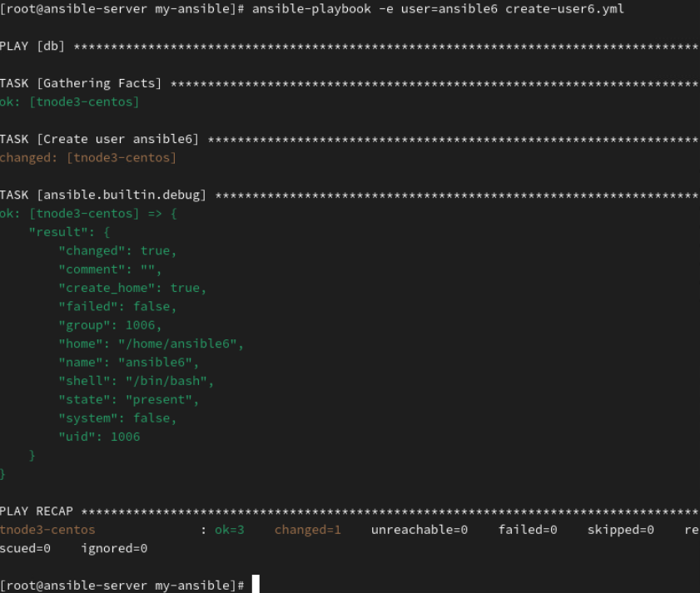Click the terminal cursor at bottom prompt
The height and width of the screenshot is (593, 700).
(256, 584)
